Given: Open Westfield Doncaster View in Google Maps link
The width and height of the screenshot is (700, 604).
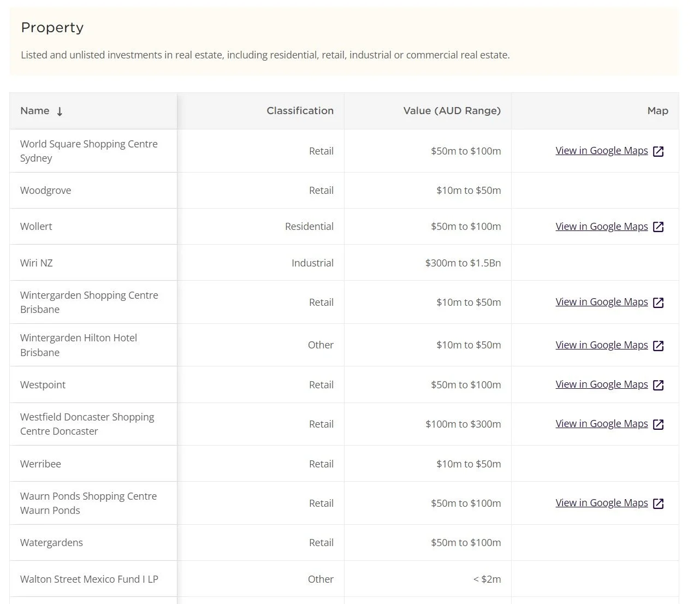Looking at the screenshot, I should click(602, 424).
